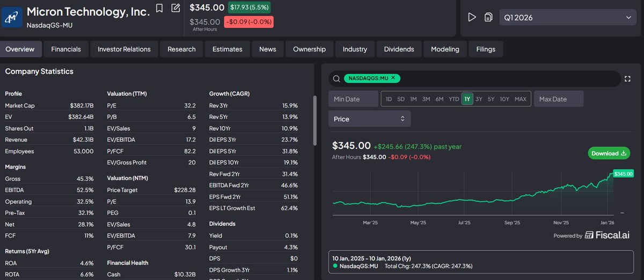Click the EV $382.64B value
The height and width of the screenshot is (280, 644).
[82, 117]
